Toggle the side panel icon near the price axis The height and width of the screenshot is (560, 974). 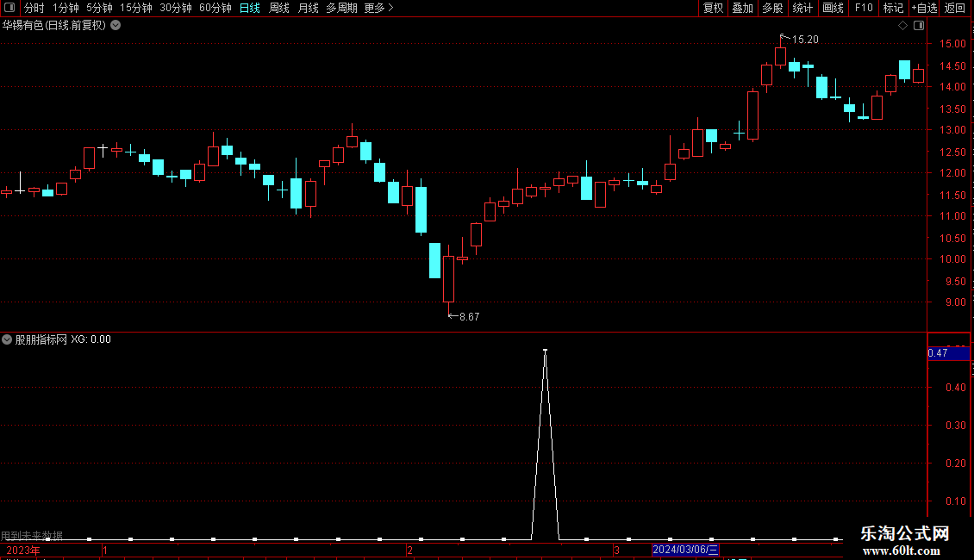click(x=919, y=26)
